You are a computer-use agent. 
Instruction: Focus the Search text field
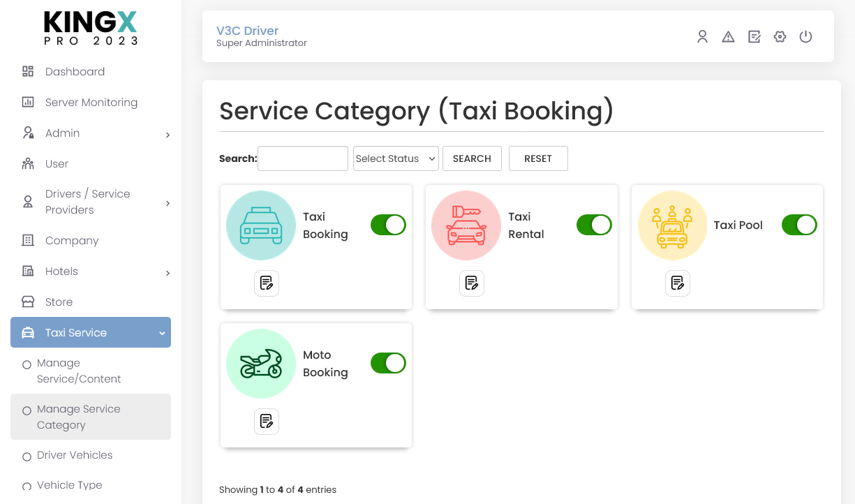(x=303, y=158)
